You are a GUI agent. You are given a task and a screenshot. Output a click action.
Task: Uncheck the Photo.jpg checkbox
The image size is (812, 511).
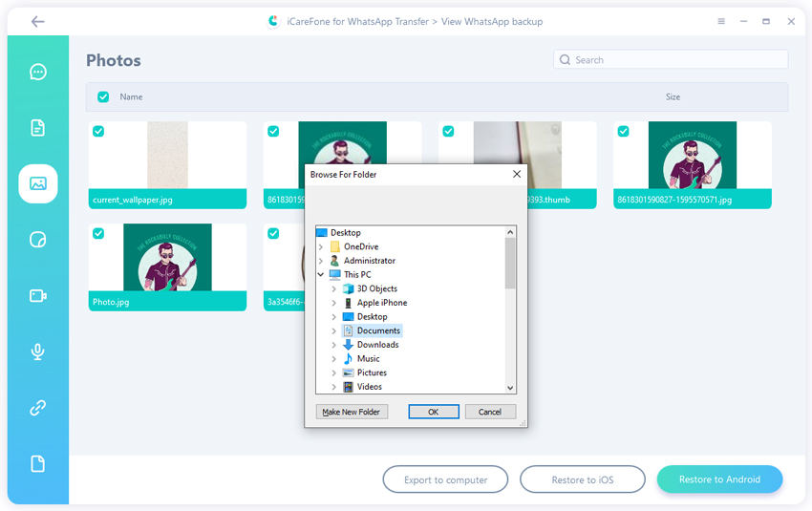[x=98, y=233]
